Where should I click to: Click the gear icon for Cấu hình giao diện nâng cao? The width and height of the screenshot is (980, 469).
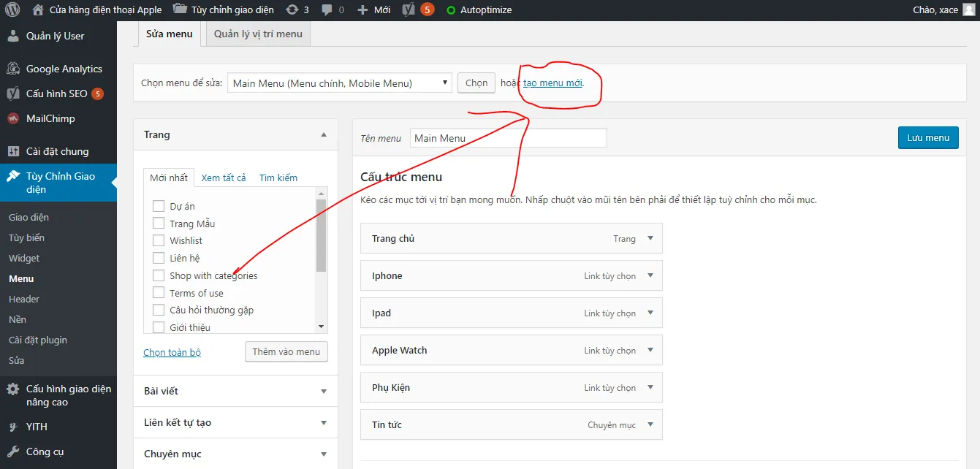13,389
